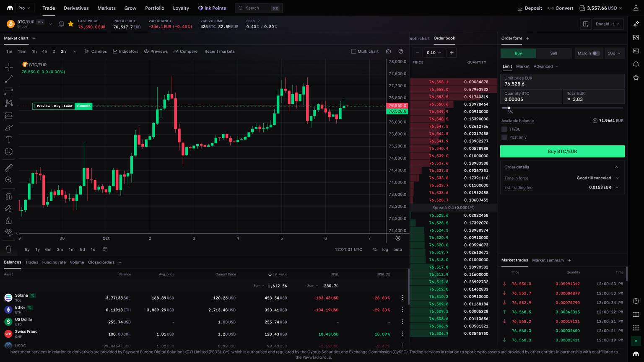Open the Time in force dropdown
Screen dimensions: 644x362
[597, 178]
